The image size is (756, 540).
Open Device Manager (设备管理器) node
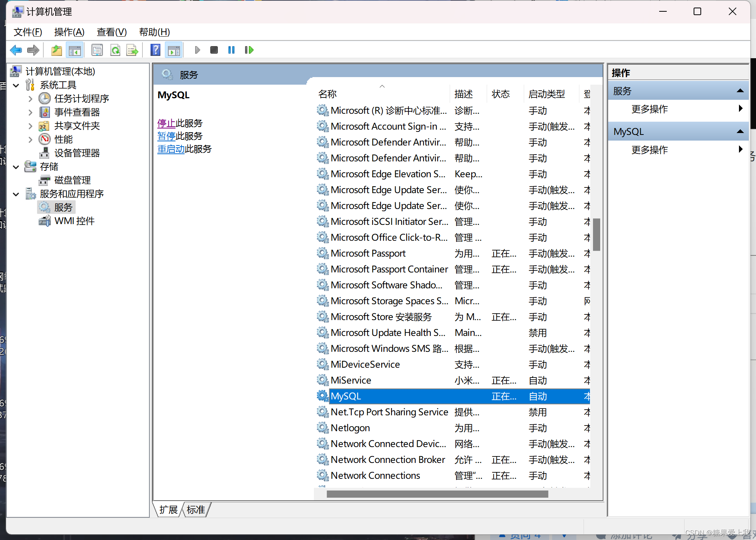point(77,153)
